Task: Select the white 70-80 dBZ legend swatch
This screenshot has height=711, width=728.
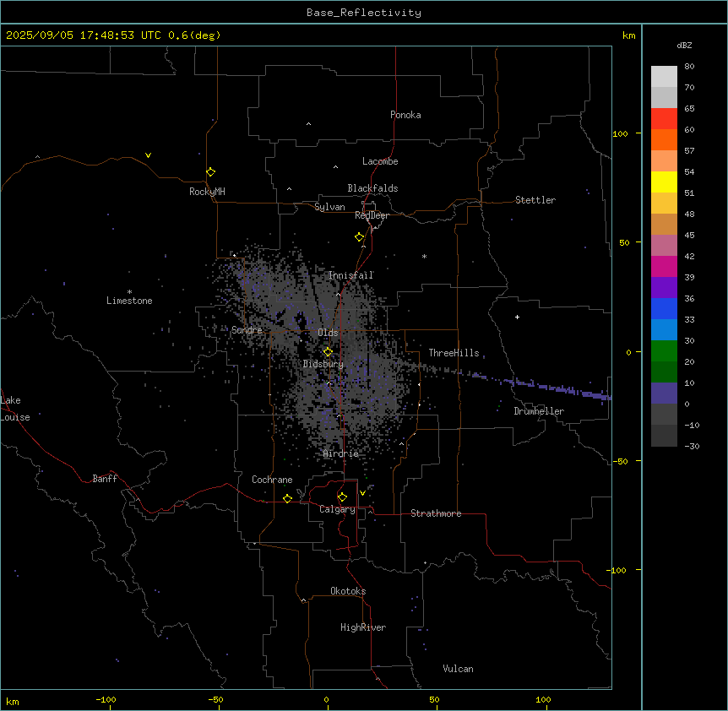Action: (664, 76)
